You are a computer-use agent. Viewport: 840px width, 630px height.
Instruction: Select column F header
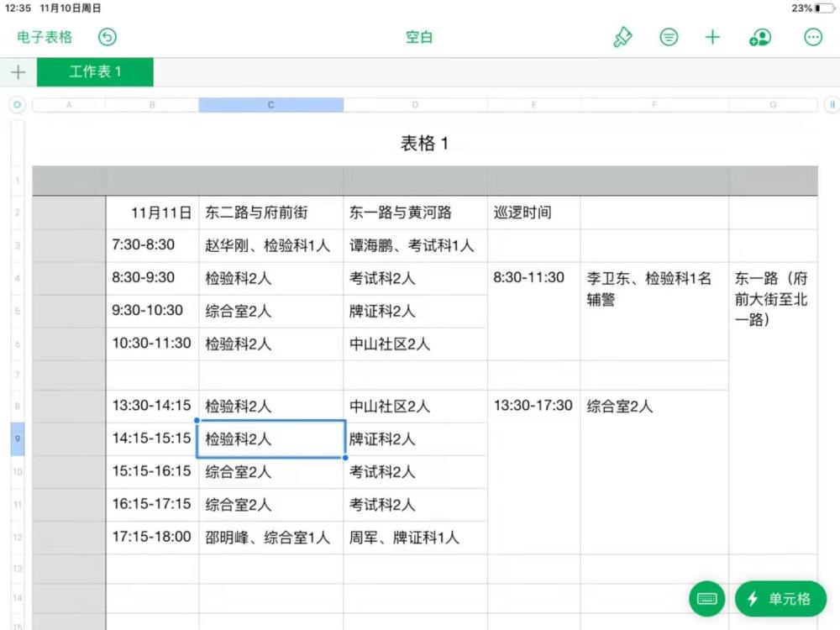pos(654,104)
